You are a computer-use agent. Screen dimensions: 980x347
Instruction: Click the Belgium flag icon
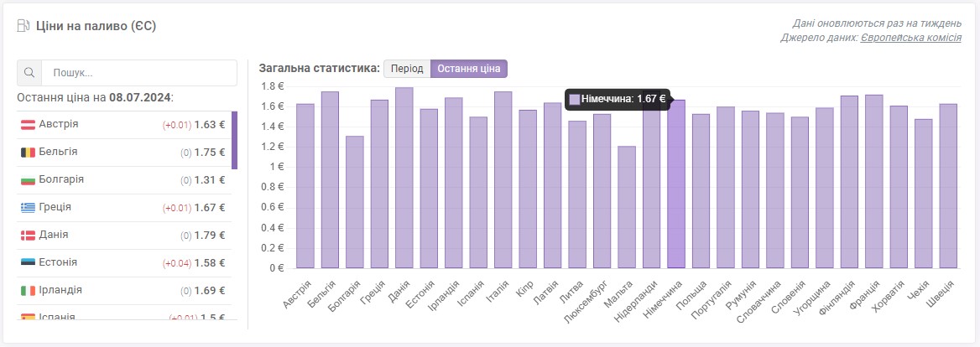point(29,153)
